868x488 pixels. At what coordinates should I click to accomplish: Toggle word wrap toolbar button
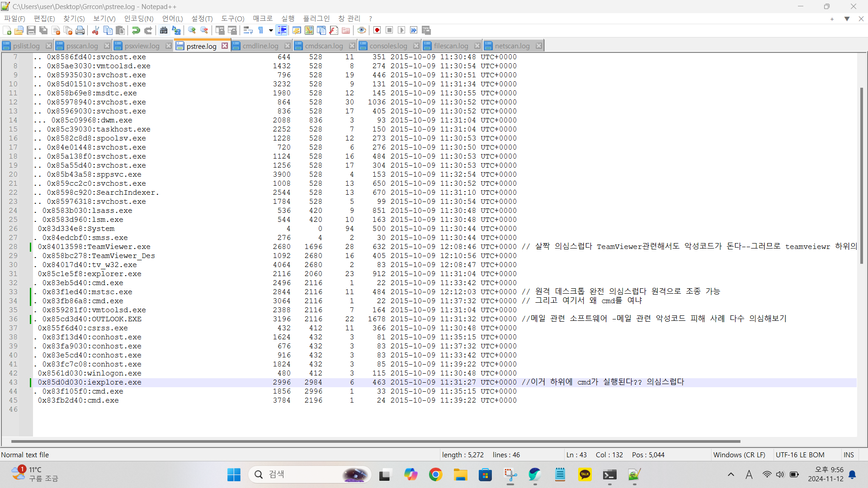pyautogui.click(x=248, y=30)
